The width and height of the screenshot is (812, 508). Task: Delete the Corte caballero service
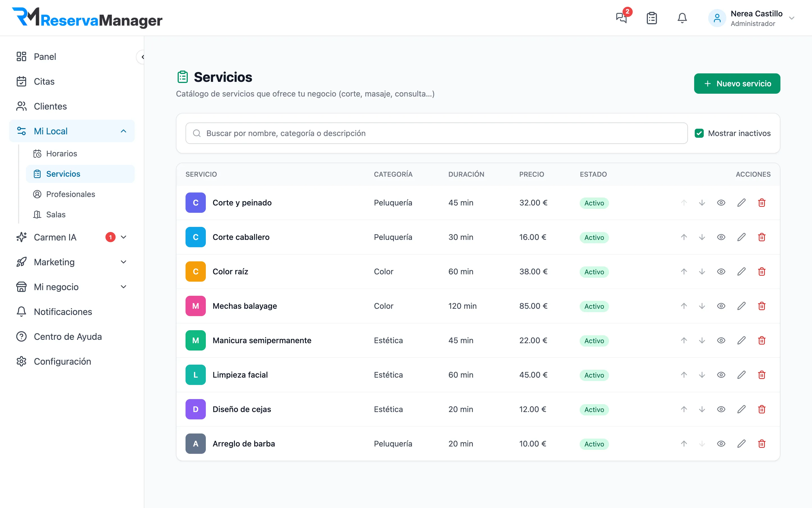[x=762, y=237]
